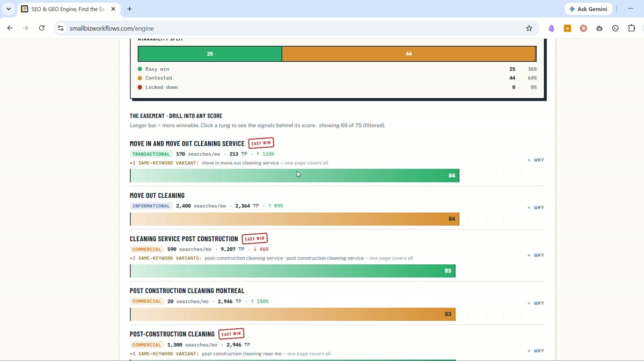
Task: Click the Move In and Move Out Cleaning Service heading
Action: (187, 143)
